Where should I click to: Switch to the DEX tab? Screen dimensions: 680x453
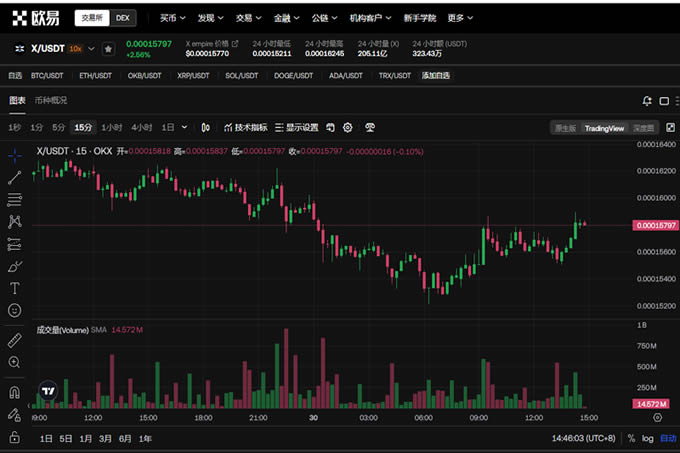122,18
